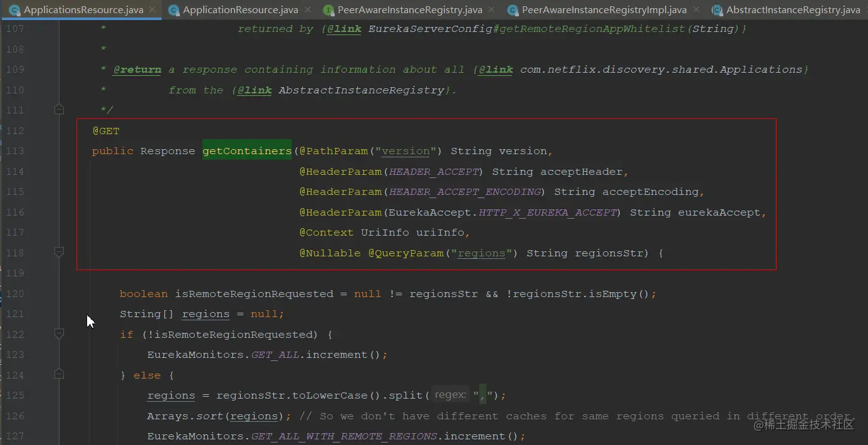Close the PeerAwareInstanceRegistryImpl.java tab
The image size is (868, 445).
(x=696, y=10)
